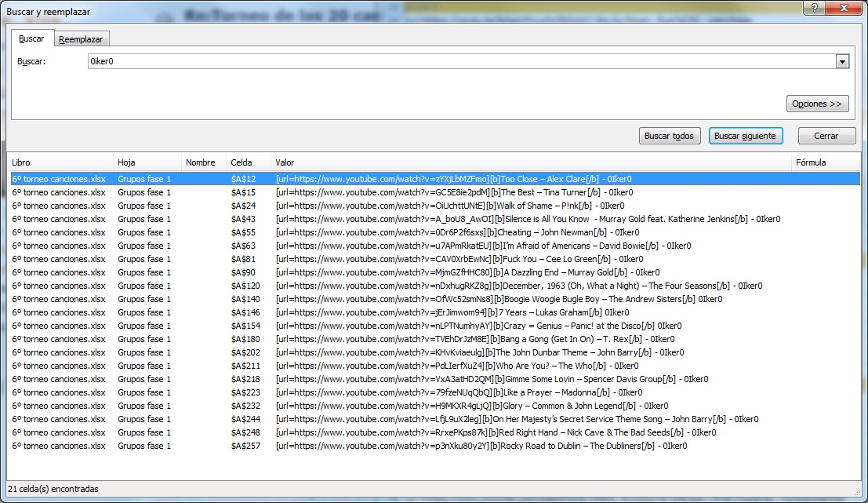Select result row for cell $A$120
The height and width of the screenshot is (503, 868).
(435, 286)
